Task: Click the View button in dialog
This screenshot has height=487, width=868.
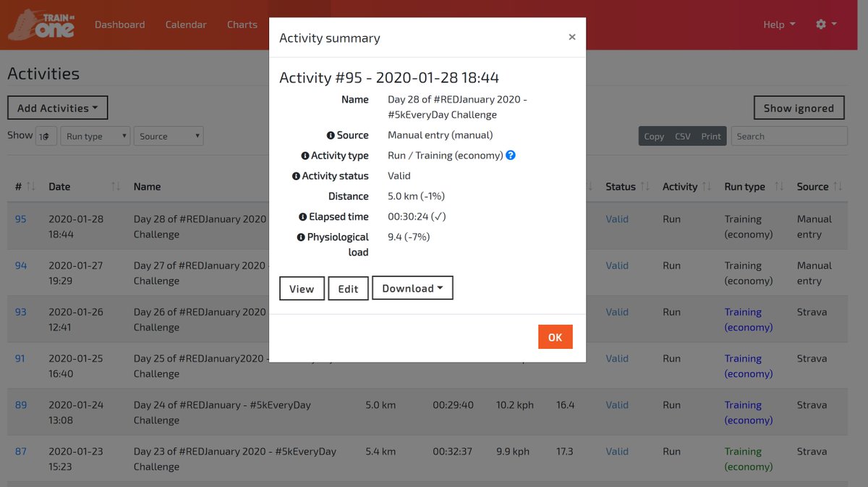Action: [302, 288]
